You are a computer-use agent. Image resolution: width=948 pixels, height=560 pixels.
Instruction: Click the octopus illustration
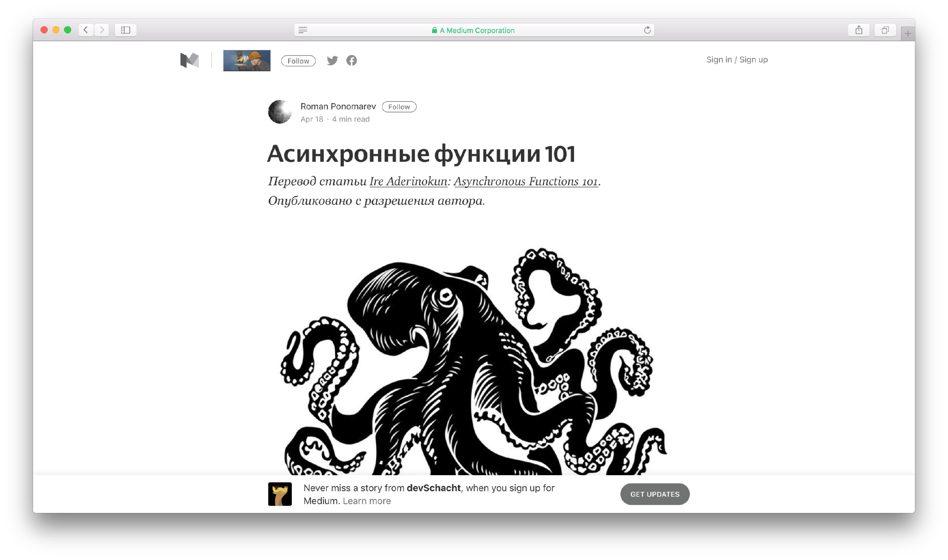pyautogui.click(x=473, y=361)
